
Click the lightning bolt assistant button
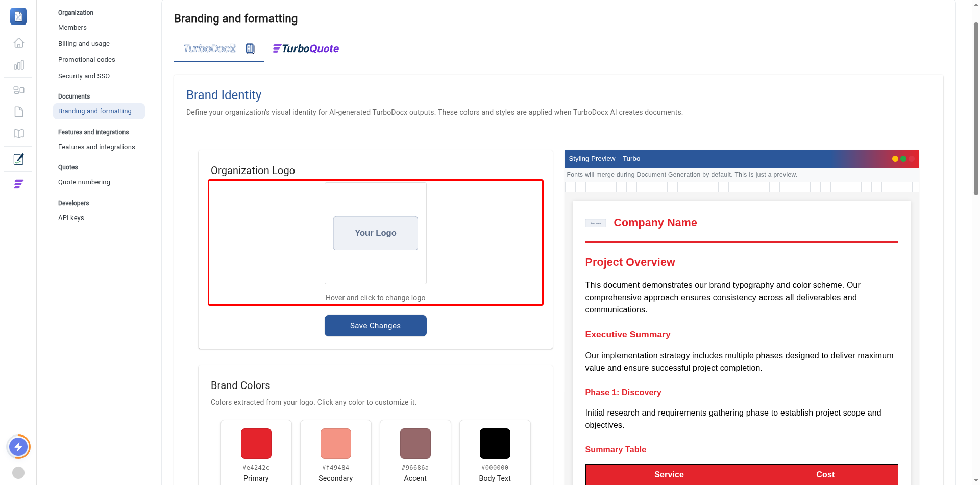[x=18, y=447]
